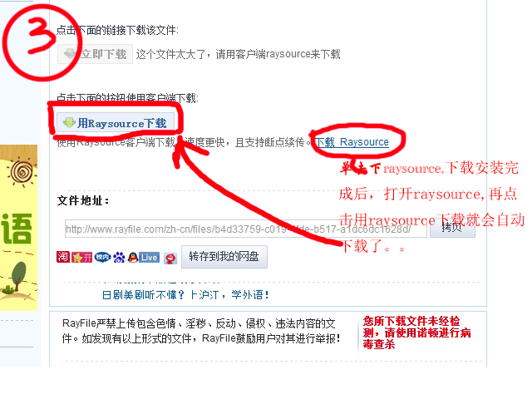The image size is (532, 399).
Task: Click the 用Raysource下载 button
Action: click(x=116, y=122)
